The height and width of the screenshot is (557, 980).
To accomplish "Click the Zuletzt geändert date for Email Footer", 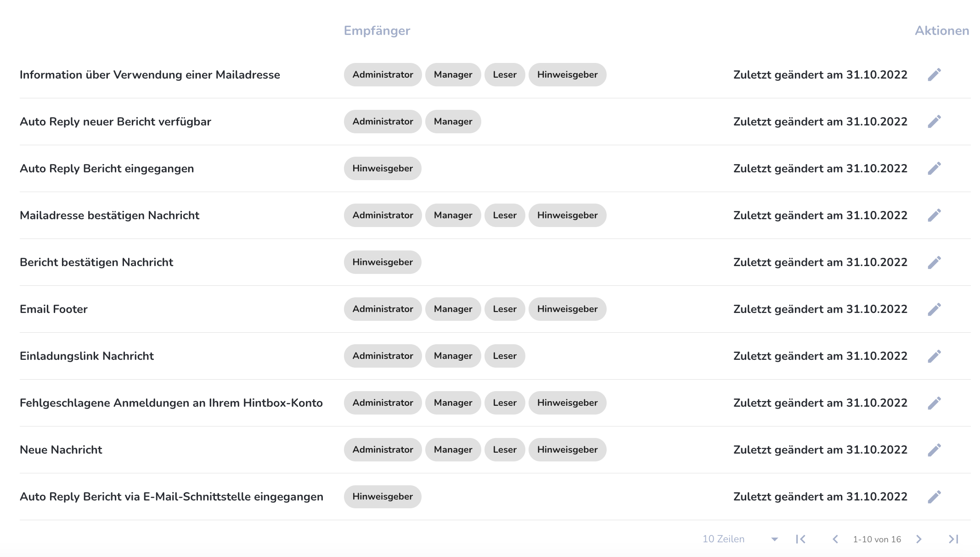I will coord(820,309).
